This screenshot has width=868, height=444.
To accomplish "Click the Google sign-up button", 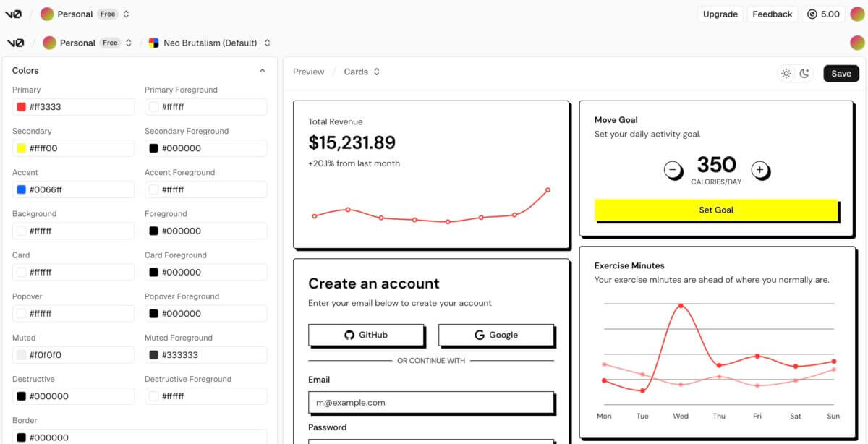I will click(x=496, y=335).
